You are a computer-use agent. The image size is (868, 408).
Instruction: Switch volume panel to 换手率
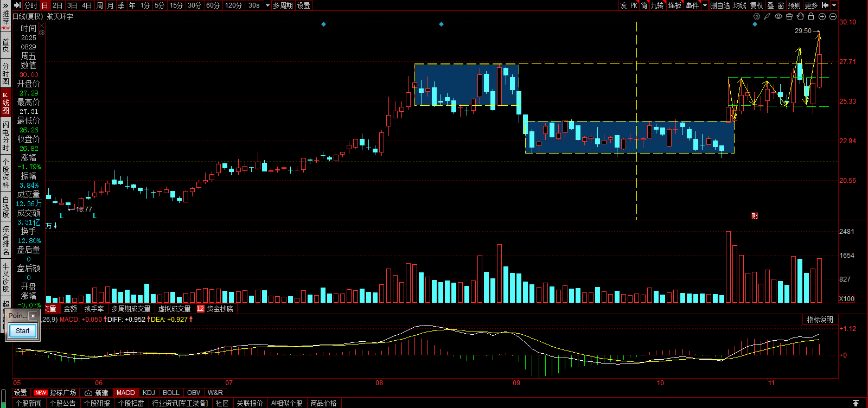pyautogui.click(x=94, y=309)
